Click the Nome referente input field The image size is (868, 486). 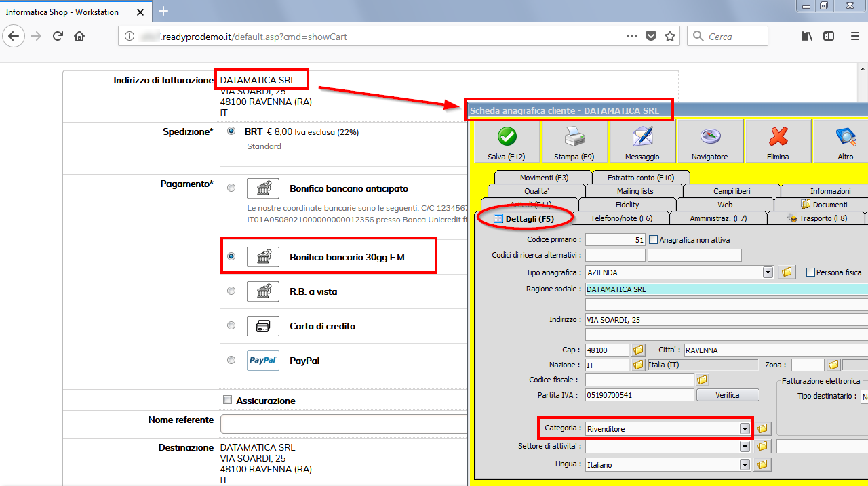coord(344,424)
